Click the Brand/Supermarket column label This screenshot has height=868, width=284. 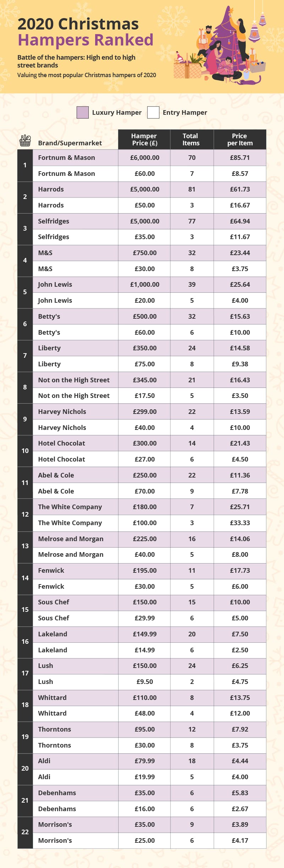(x=70, y=143)
